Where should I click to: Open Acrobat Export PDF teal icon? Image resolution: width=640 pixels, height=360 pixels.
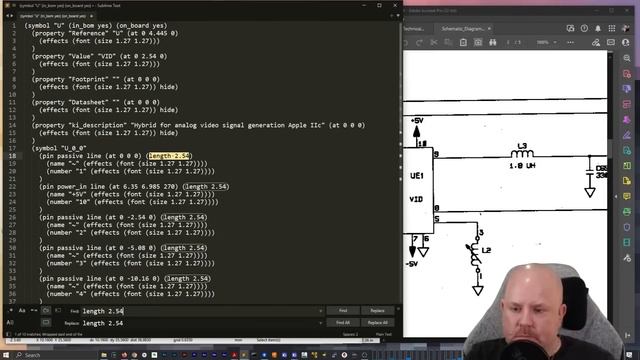tap(627, 150)
